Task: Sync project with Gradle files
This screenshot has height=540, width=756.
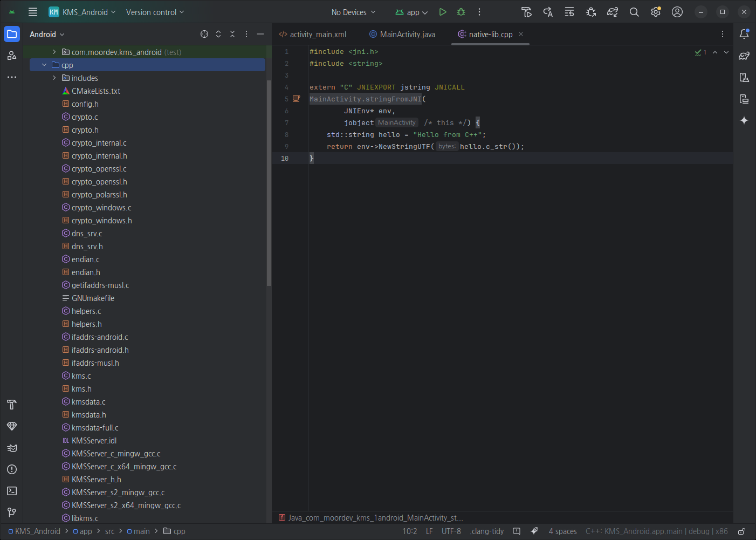Action: pos(613,12)
